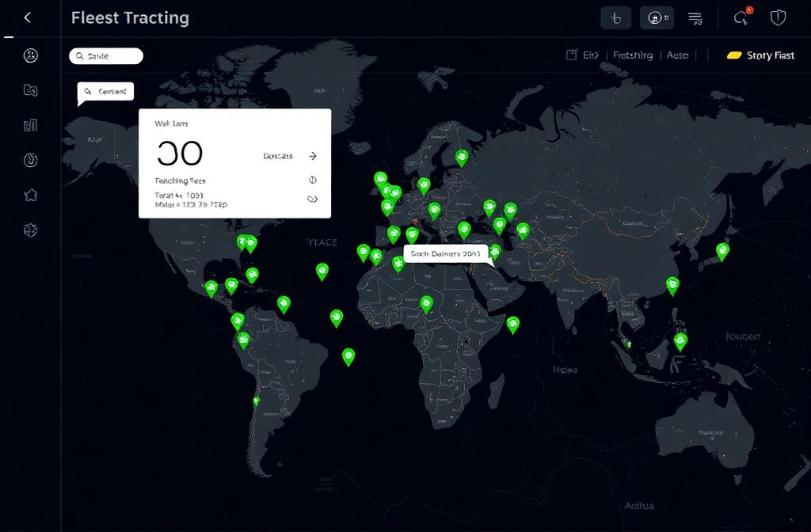
Task: Select the small marker on the Malay Peninsula
Action: coord(628,344)
